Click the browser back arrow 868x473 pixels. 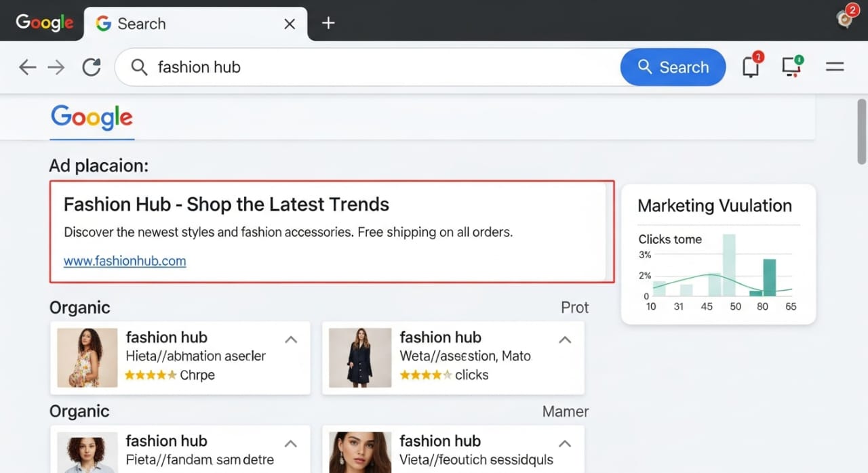27,67
